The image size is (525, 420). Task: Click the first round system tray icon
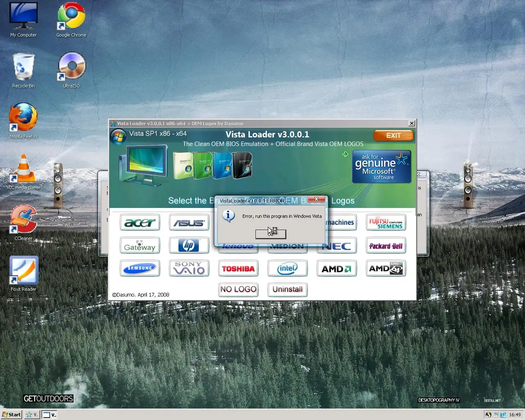point(488,415)
